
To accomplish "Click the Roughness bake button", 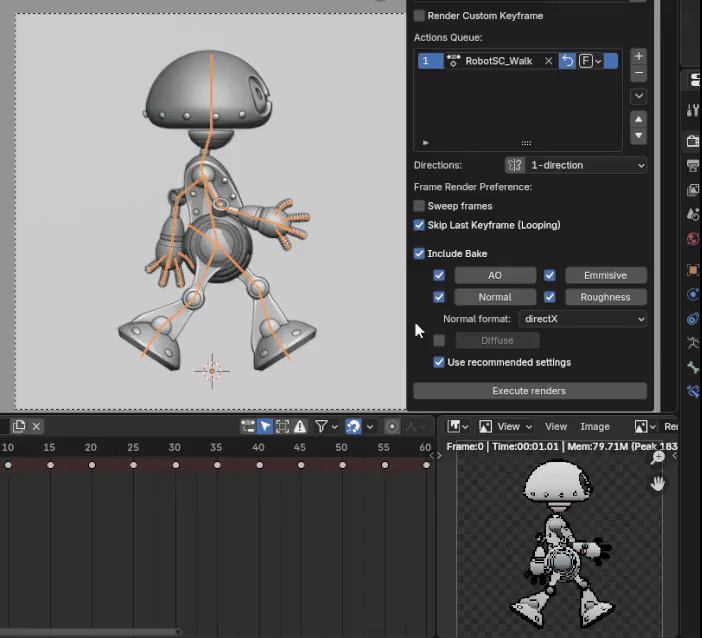I will [x=605, y=297].
